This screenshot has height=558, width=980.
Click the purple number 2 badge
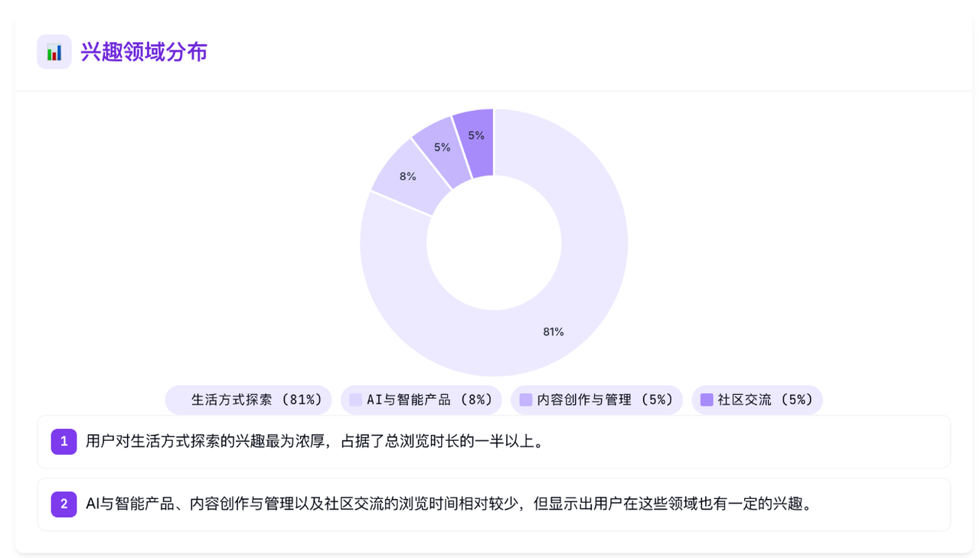click(64, 504)
